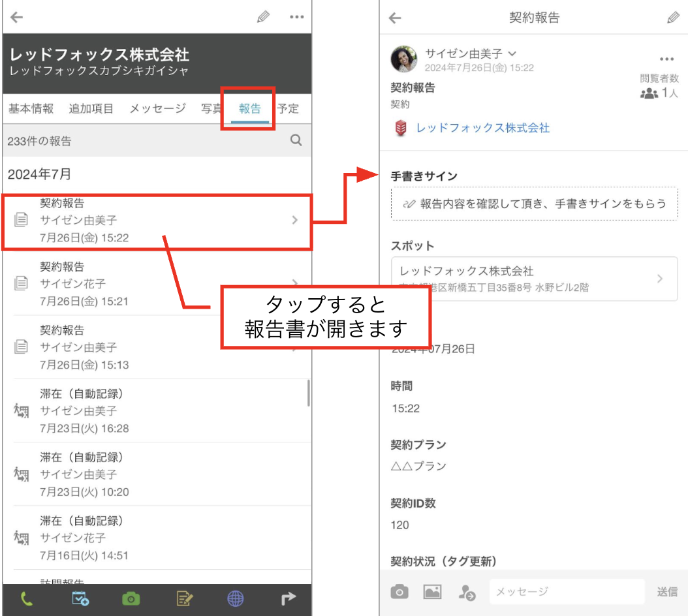The height and width of the screenshot is (616, 688).
Task: Select the 写真 tab
Action: 211,108
